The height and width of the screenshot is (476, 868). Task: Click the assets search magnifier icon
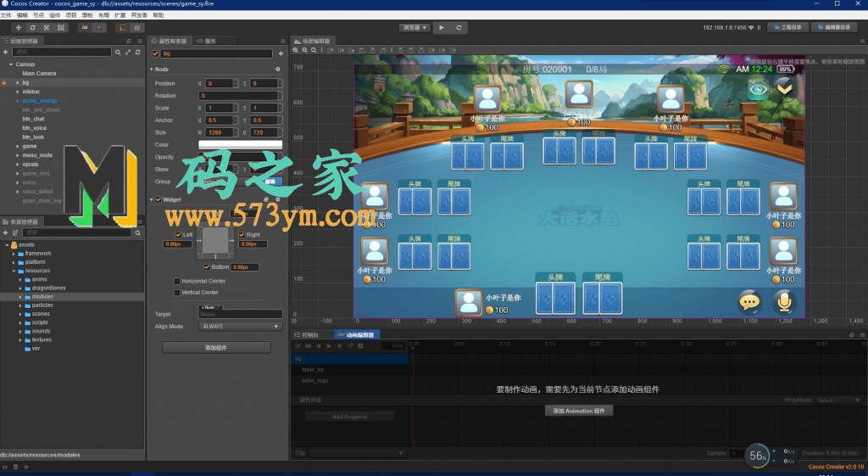pyautogui.click(x=138, y=232)
